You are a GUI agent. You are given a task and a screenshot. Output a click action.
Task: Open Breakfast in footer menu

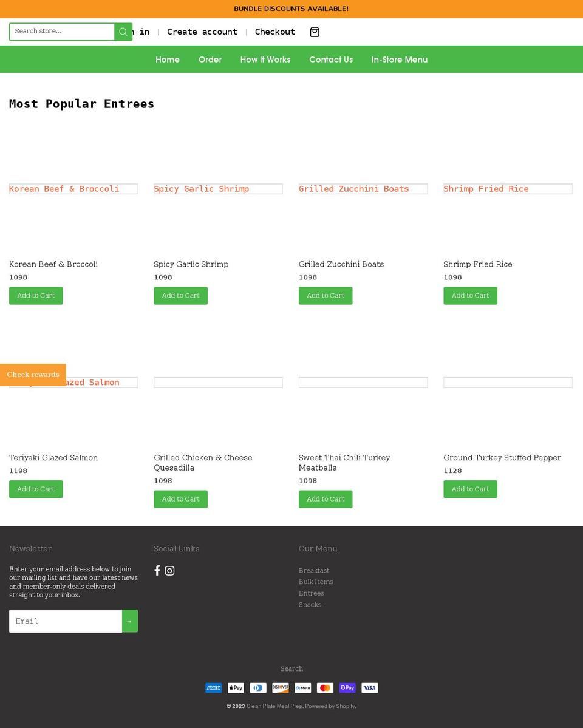point(314,571)
